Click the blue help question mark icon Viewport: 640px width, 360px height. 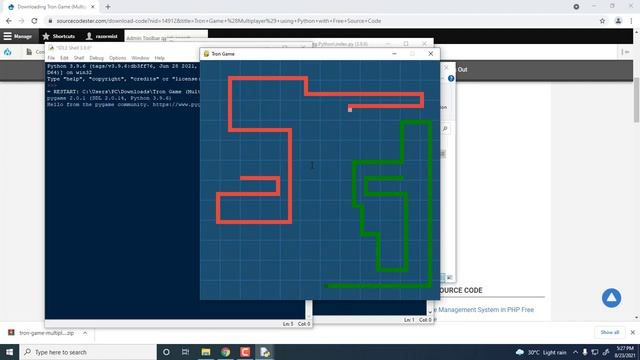(x=451, y=78)
